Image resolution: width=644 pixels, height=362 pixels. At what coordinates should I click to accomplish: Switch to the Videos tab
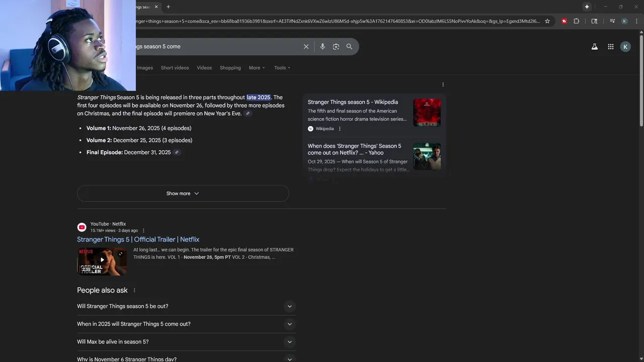pyautogui.click(x=204, y=68)
